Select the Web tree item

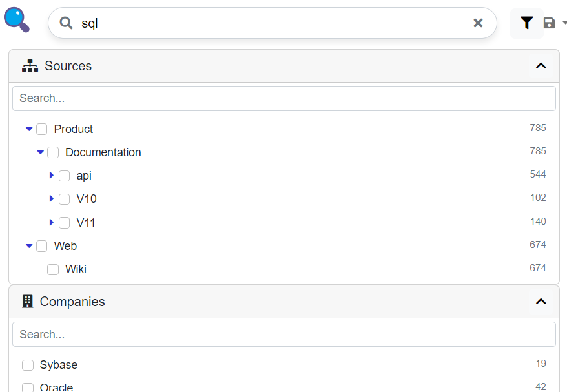pos(67,246)
